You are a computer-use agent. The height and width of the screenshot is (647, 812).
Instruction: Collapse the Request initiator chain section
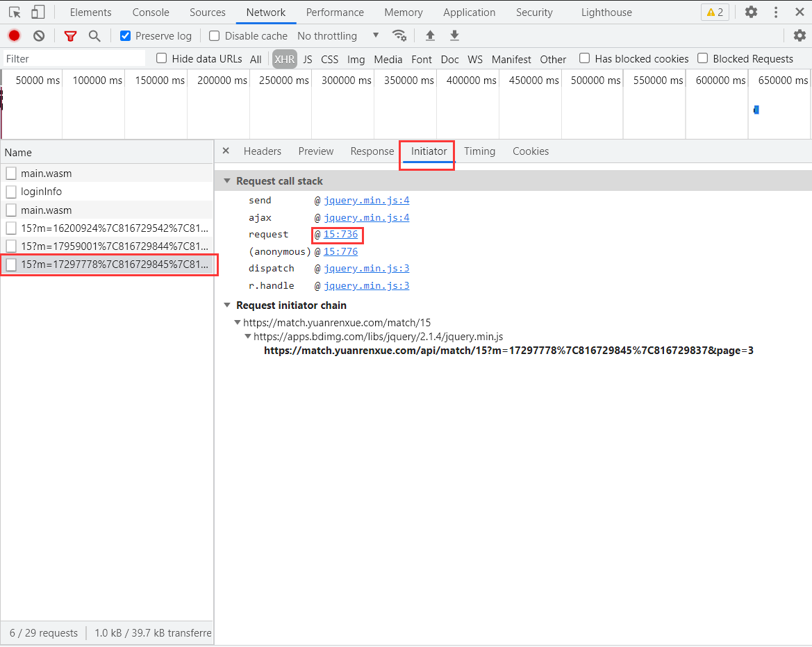[227, 305]
